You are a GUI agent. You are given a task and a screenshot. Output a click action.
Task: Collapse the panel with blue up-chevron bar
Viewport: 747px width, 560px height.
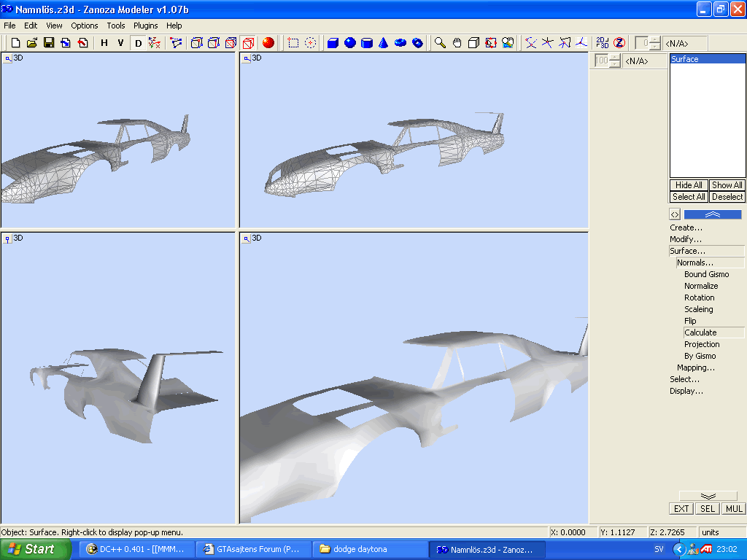712,214
